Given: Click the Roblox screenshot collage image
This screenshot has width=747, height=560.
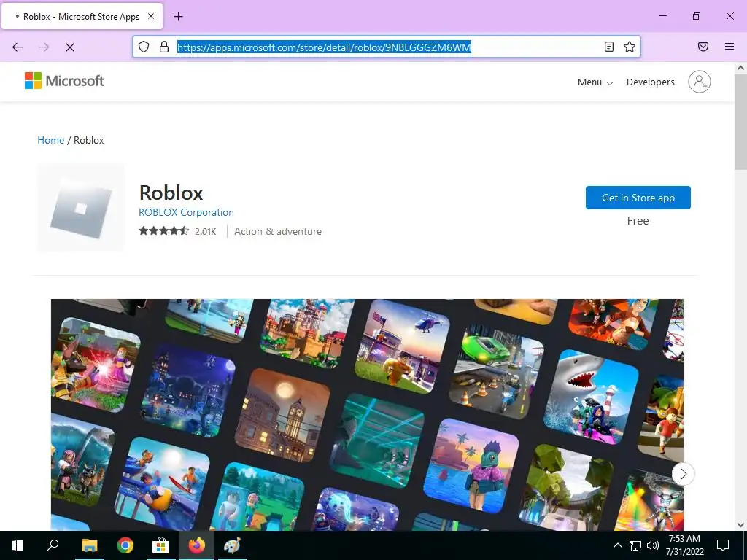Looking at the screenshot, I should 367,414.
